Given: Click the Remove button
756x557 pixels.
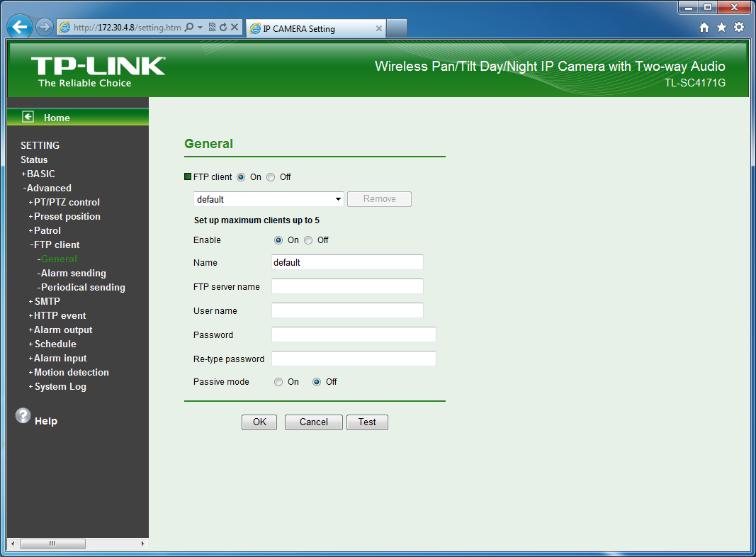Looking at the screenshot, I should [x=380, y=199].
